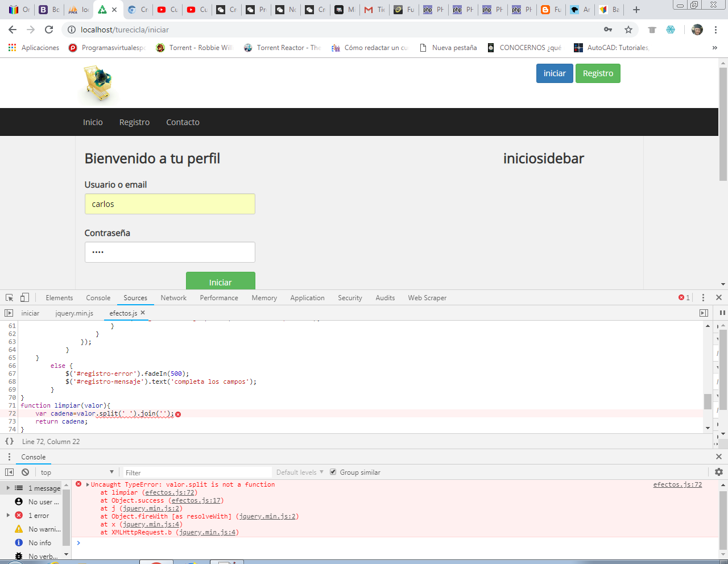The width and height of the screenshot is (728, 564).
Task: Open the 'top' context dropdown
Action: (x=77, y=472)
